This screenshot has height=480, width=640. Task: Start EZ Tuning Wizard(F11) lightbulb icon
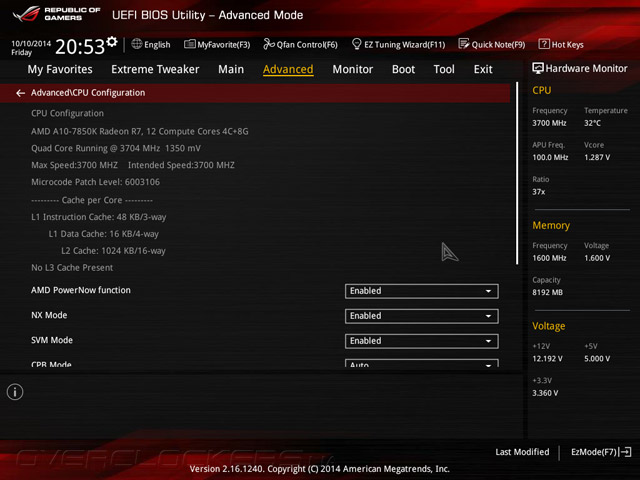coord(356,44)
